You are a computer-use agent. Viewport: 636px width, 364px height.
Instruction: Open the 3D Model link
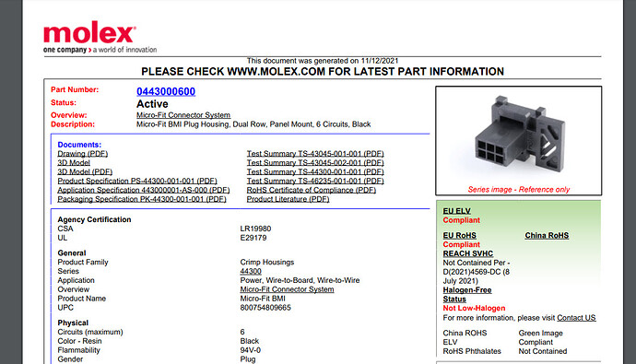74,162
